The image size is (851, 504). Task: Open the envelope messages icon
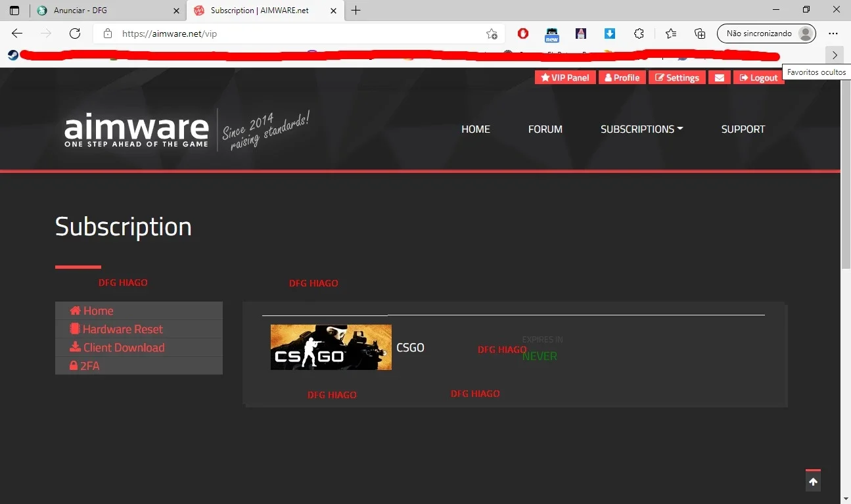pyautogui.click(x=720, y=78)
